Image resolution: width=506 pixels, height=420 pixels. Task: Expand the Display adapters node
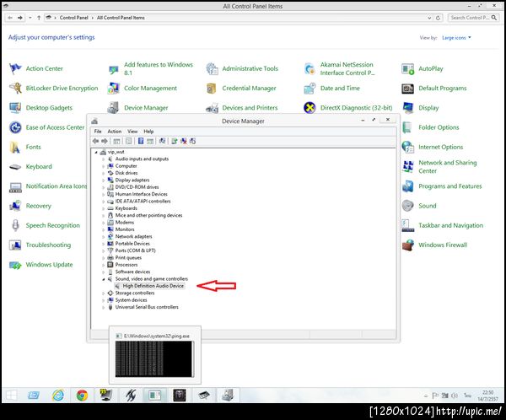(104, 180)
